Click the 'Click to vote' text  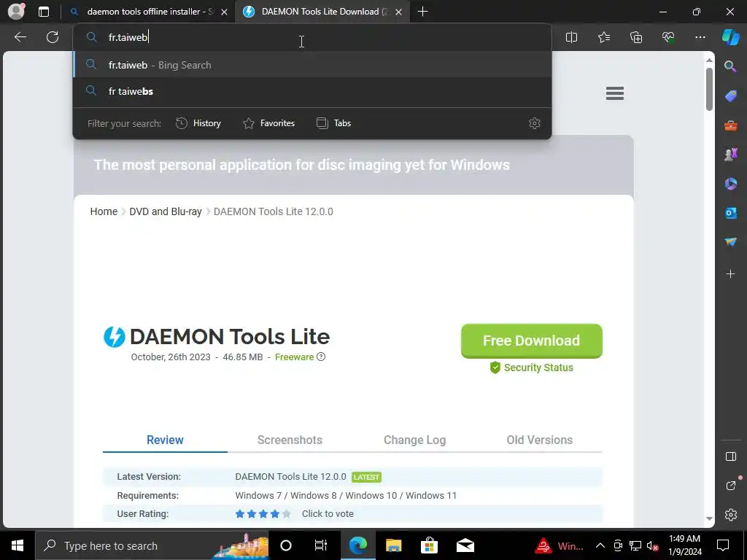coord(328,514)
